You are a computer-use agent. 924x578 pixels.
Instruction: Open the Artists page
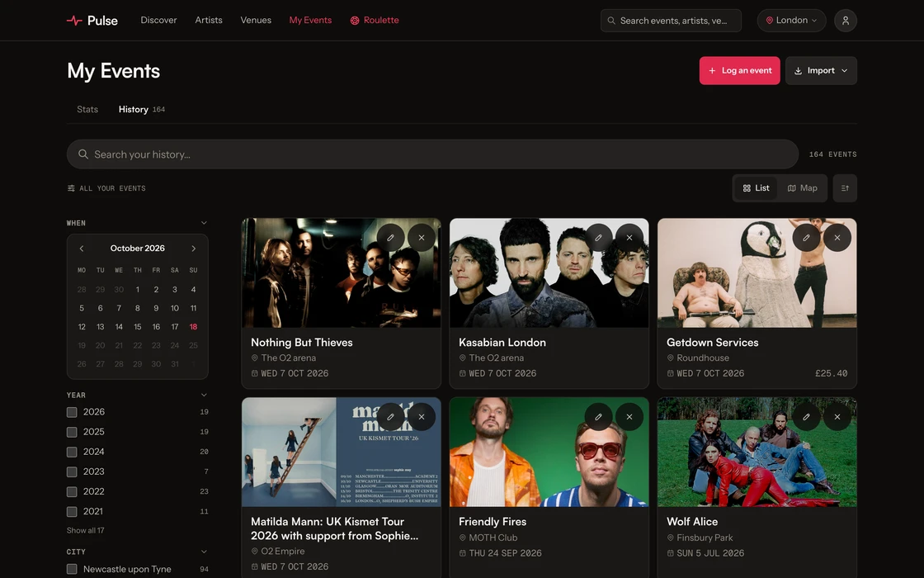209,20
